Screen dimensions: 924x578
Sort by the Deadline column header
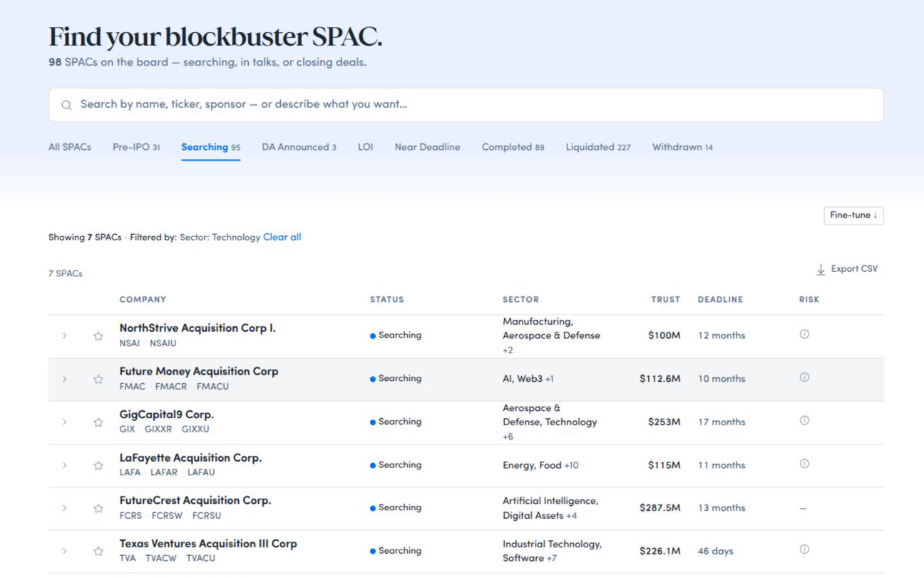720,300
